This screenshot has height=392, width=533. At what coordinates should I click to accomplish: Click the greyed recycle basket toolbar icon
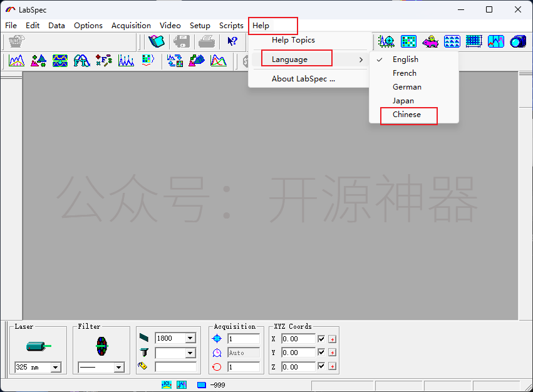click(x=17, y=41)
